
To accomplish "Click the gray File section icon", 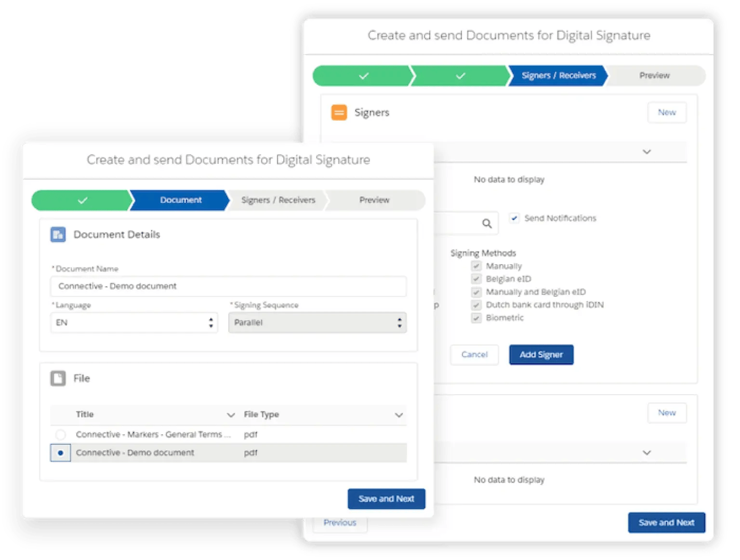I will (x=58, y=378).
